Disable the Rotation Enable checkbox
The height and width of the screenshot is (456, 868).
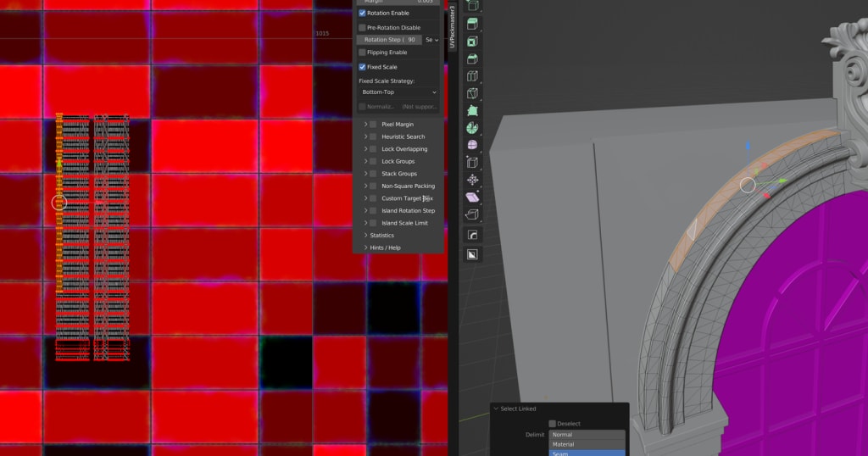(x=362, y=13)
